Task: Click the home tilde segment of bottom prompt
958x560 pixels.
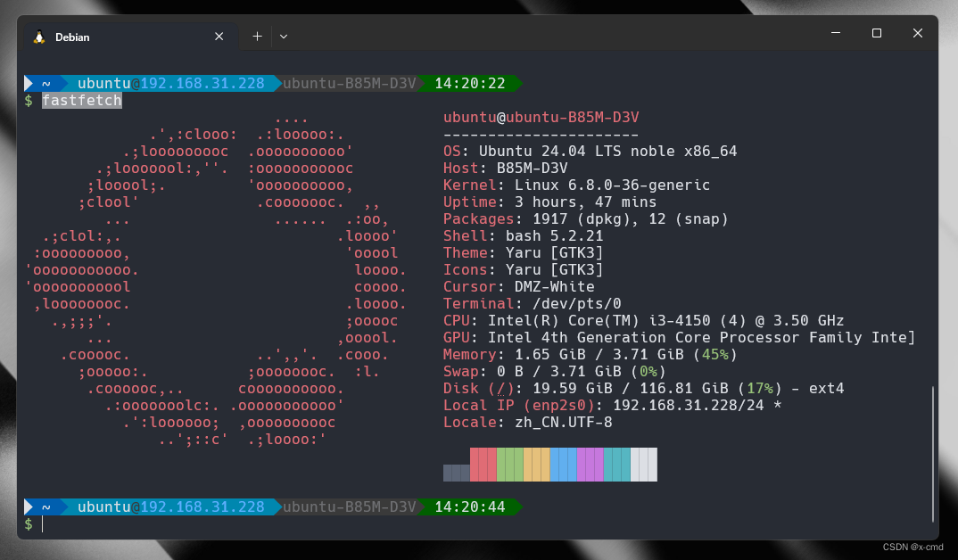Action: (x=45, y=506)
